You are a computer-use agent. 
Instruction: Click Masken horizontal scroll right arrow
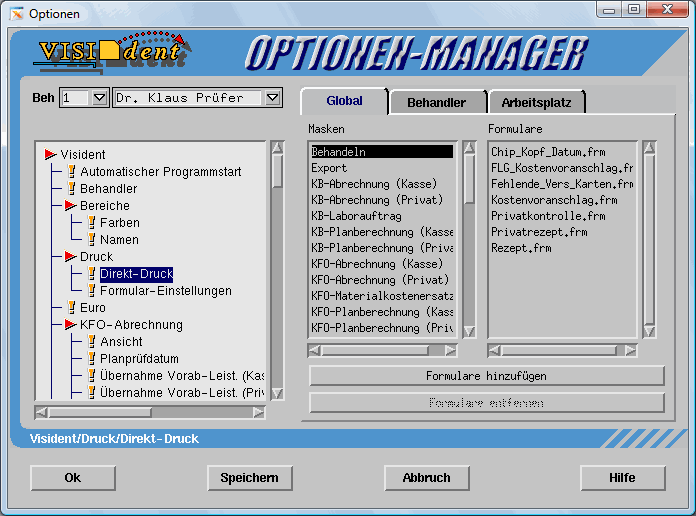coord(451,351)
